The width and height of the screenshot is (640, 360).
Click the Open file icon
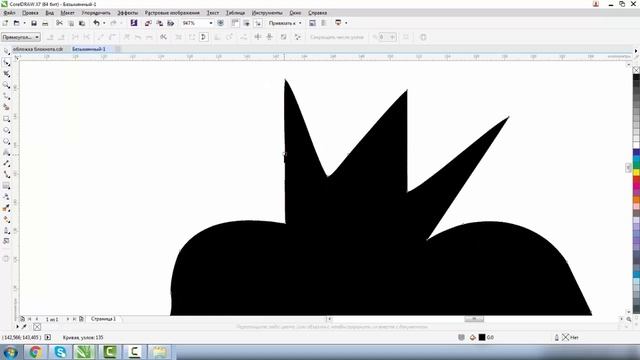16,23
